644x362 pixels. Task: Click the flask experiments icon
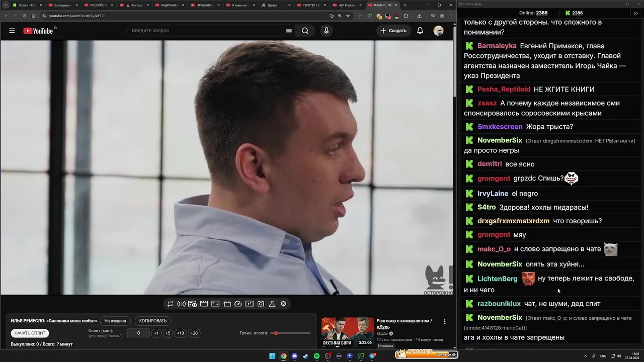click(x=272, y=304)
